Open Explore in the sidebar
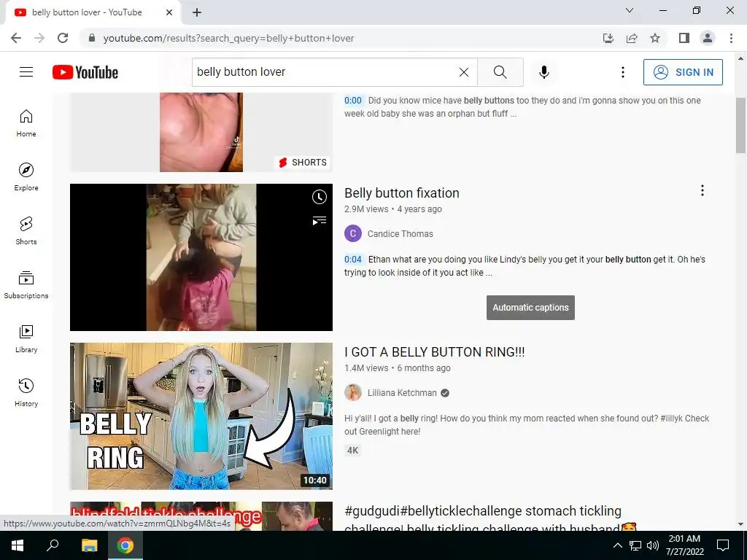Viewport: 747px width, 560px height. [26, 176]
